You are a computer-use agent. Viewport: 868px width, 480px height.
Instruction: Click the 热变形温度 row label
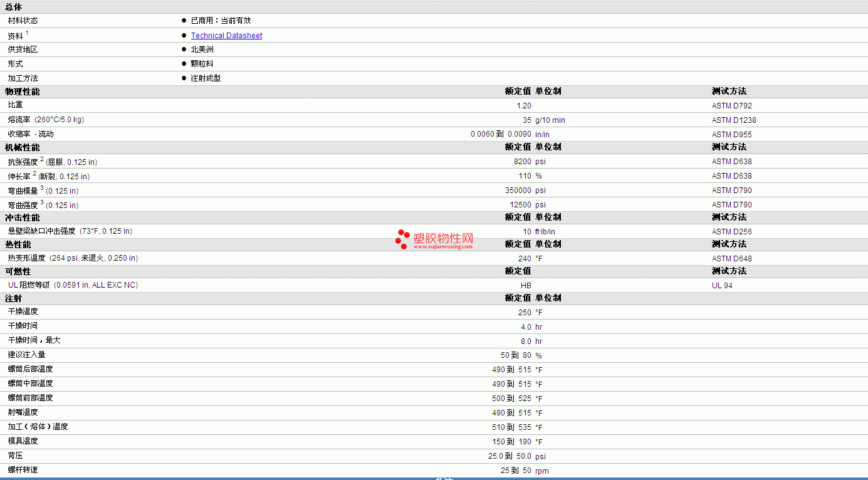point(73,258)
